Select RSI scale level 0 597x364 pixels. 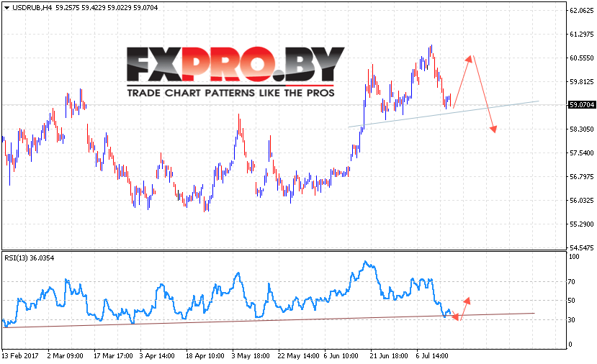[570, 345]
